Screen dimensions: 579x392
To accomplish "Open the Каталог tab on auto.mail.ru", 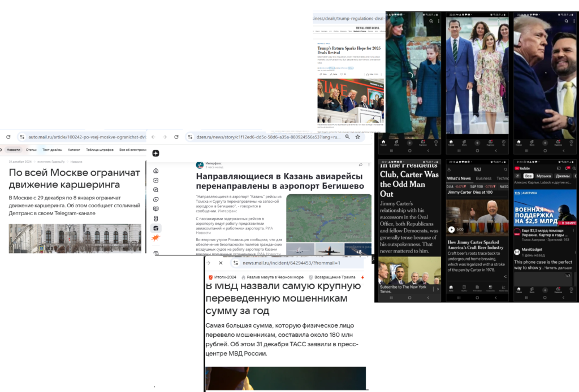I will [74, 150].
